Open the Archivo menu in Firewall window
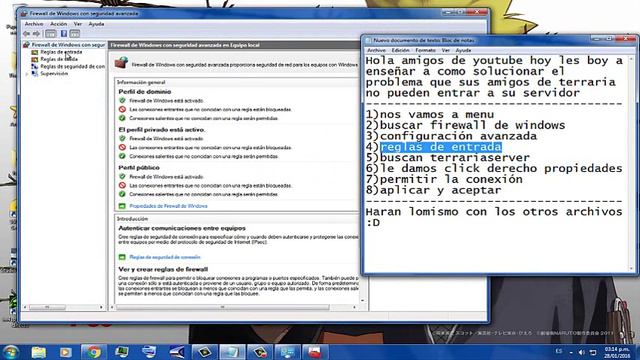Image resolution: width=640 pixels, height=360 pixels. point(34,24)
